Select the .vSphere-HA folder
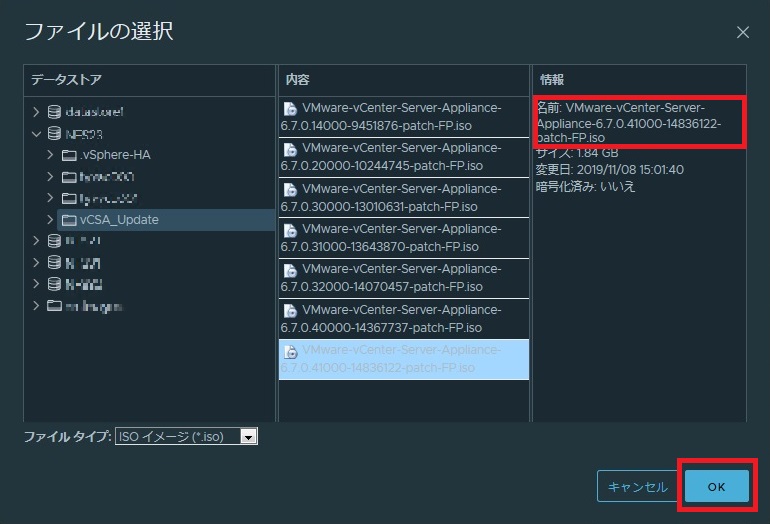The width and height of the screenshot is (770, 524). (115, 155)
